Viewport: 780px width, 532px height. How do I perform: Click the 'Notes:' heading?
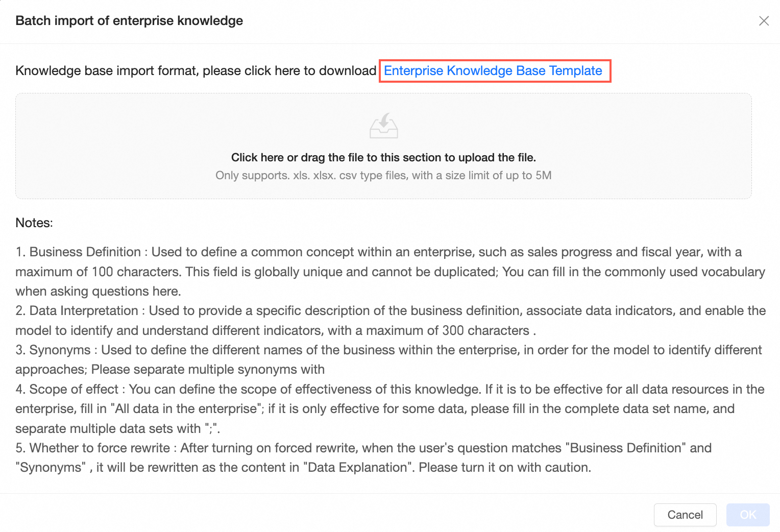point(34,223)
